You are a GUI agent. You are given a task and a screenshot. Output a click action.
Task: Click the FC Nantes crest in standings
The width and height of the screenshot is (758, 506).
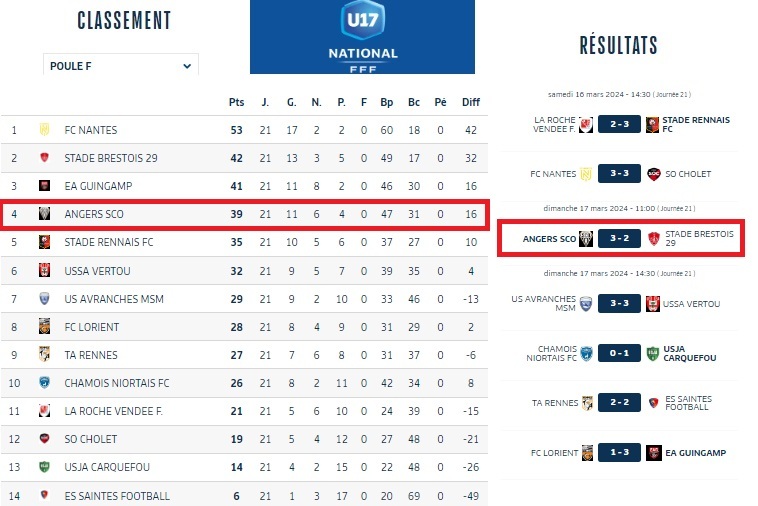point(44,130)
